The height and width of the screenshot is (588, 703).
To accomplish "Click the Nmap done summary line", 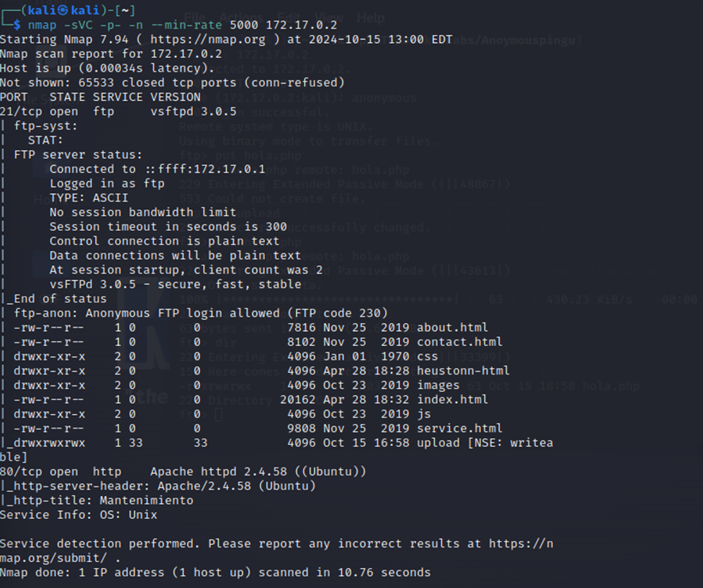I will click(214, 572).
